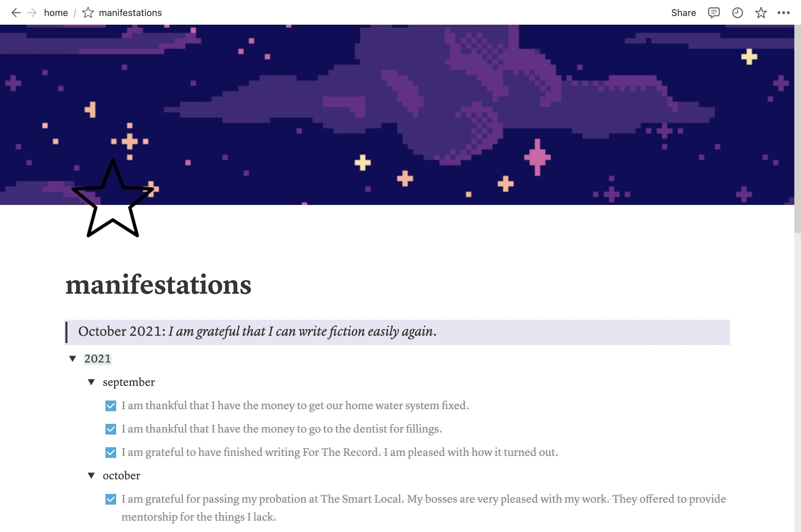801x532 pixels.
Task: Click the manifestations page title
Action: [159, 285]
